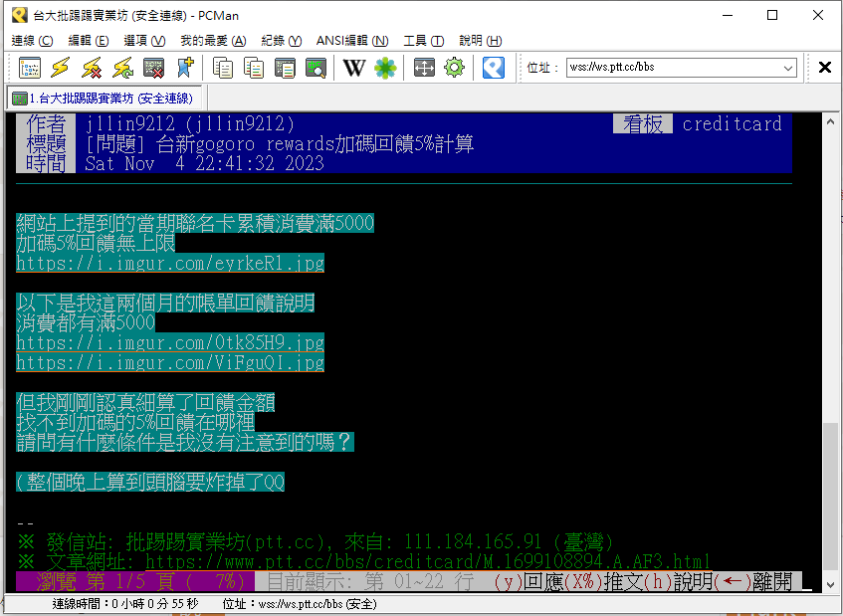Open the ptt.cc creditcard article URL
The width and height of the screenshot is (843, 616).
[x=428, y=562]
